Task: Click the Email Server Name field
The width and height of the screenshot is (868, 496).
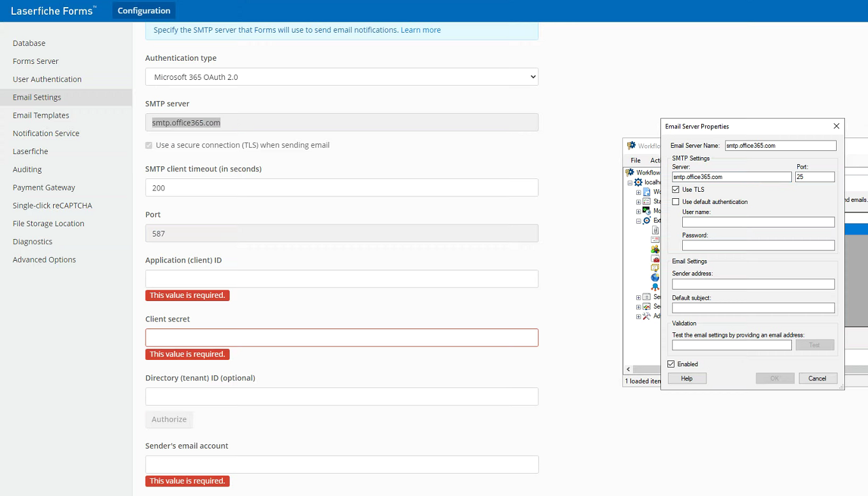Action: tap(780, 146)
